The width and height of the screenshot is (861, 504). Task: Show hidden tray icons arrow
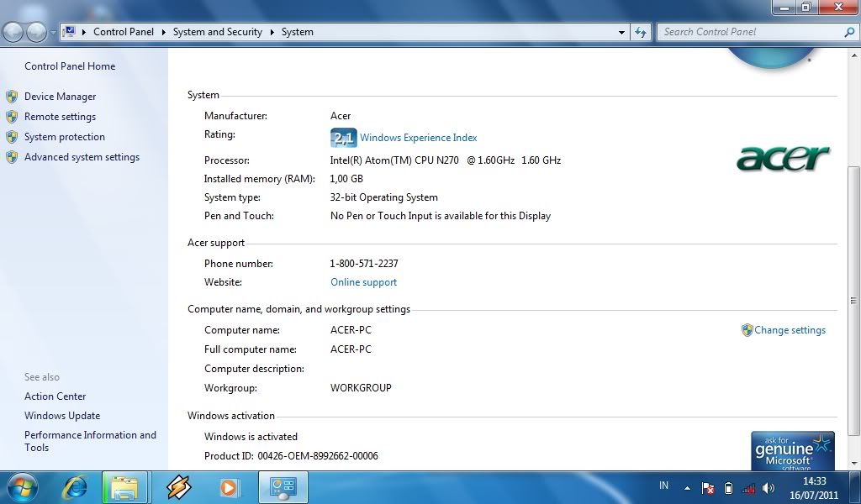[687, 487]
